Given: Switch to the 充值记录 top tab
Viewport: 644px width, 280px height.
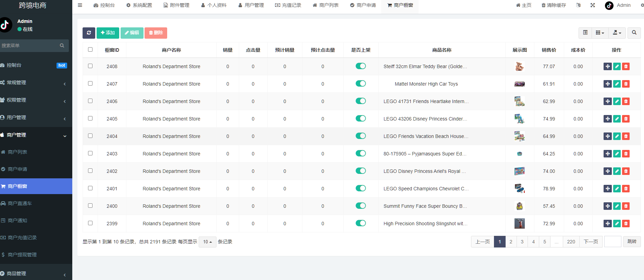Looking at the screenshot, I should click(288, 5).
